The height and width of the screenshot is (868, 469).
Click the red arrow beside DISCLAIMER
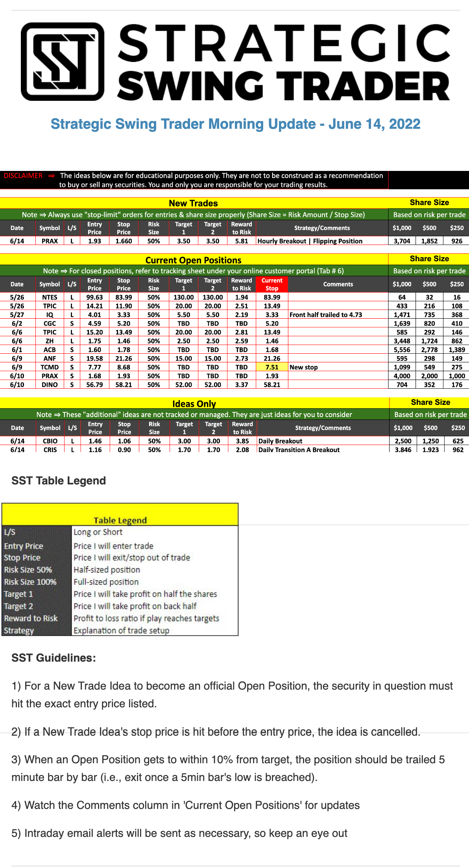pos(52,176)
